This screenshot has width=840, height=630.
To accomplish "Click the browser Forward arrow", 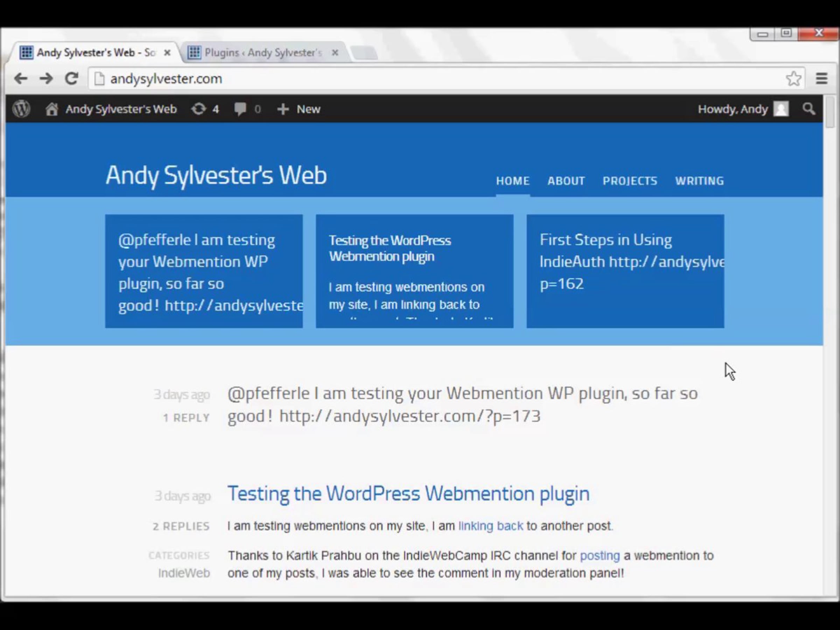I will tap(46, 79).
